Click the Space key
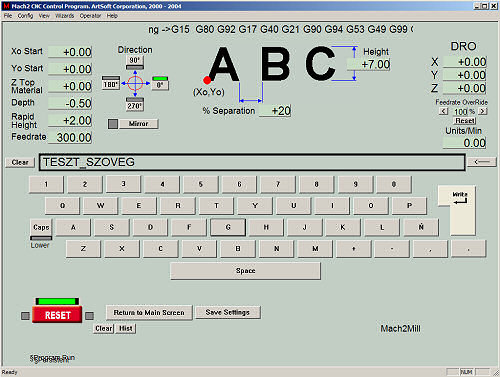 pyautogui.click(x=246, y=271)
